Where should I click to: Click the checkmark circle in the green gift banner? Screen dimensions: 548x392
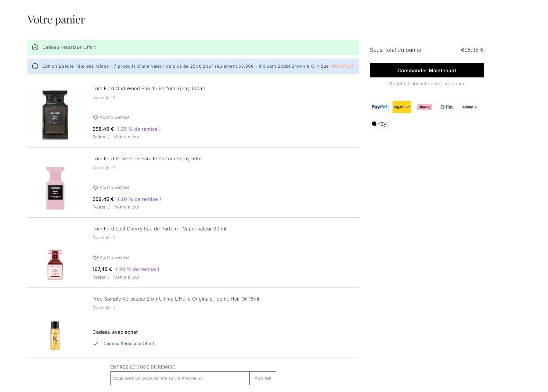click(35, 47)
